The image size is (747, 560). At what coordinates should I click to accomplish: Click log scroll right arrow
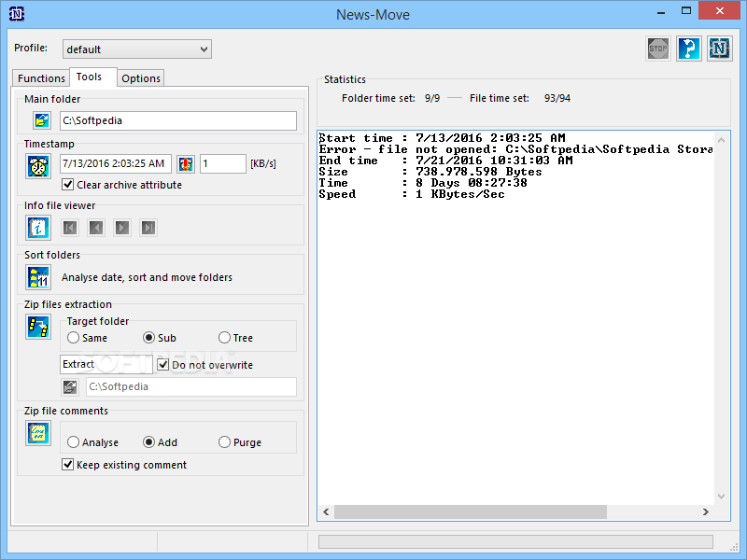click(x=706, y=511)
